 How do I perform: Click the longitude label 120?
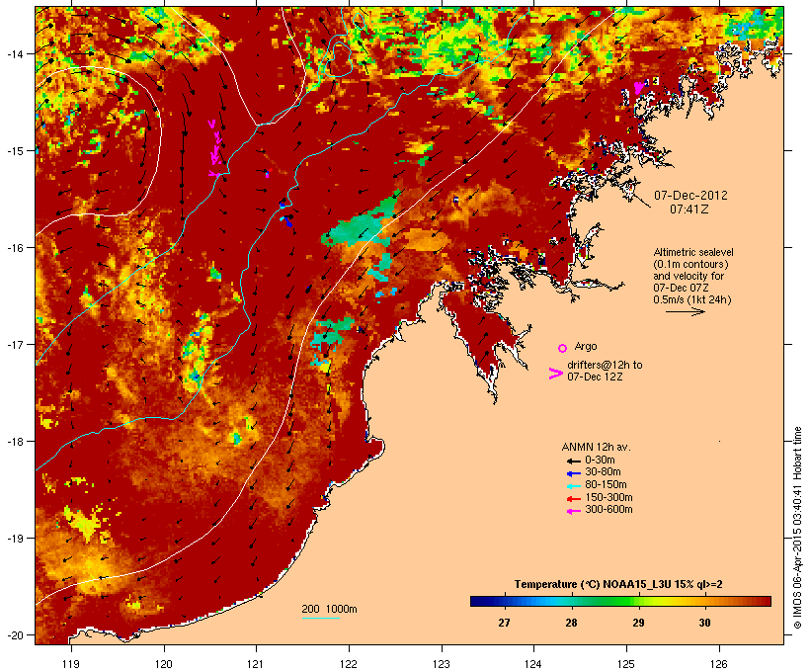pos(164,664)
